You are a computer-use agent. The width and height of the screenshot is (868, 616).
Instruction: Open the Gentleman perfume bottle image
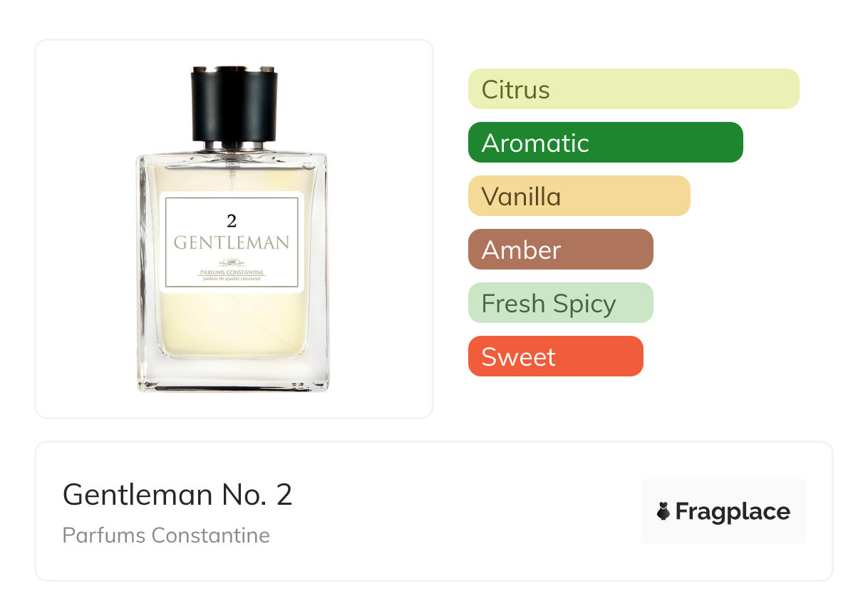(x=232, y=229)
